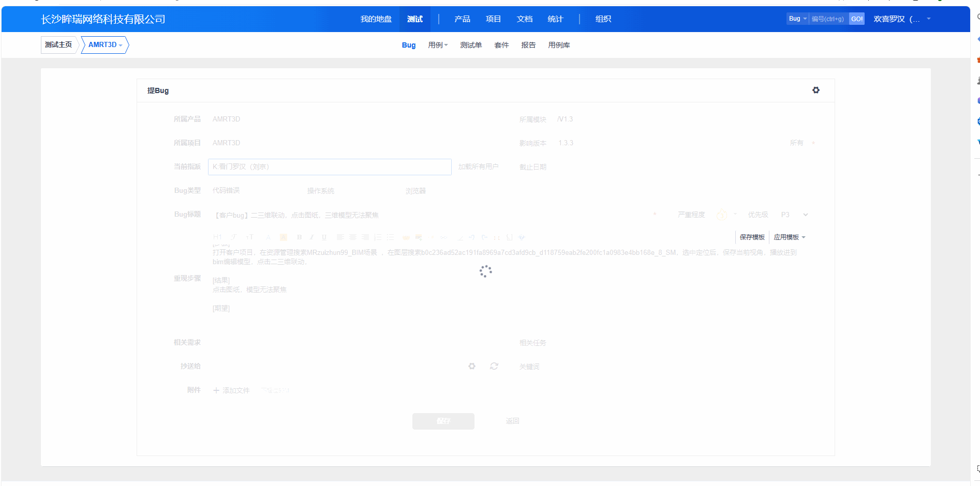Switch to the 报告 sub-tab
The width and height of the screenshot is (980, 486).
click(528, 45)
